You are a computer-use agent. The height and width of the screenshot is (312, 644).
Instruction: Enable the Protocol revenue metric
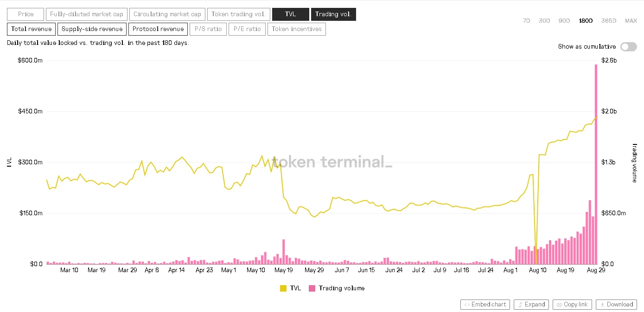point(158,29)
